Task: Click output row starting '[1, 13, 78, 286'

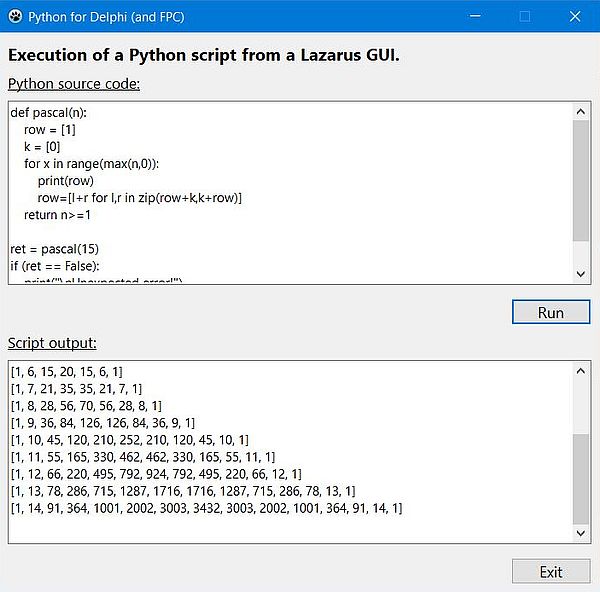Action: pos(183,491)
